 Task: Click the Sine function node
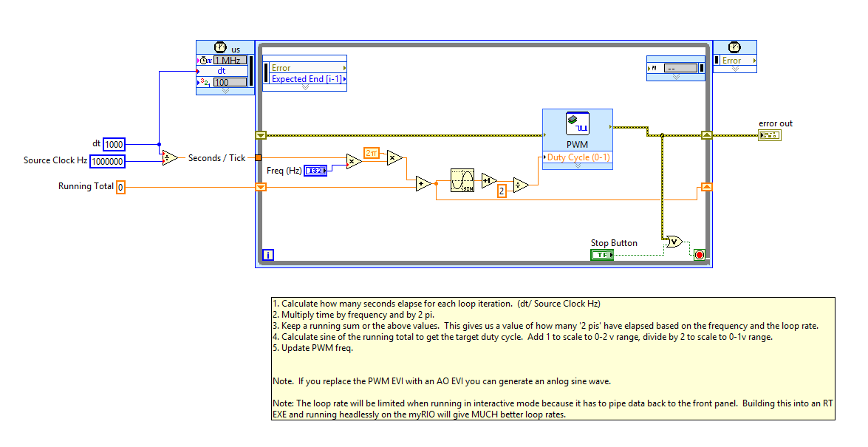(x=462, y=180)
